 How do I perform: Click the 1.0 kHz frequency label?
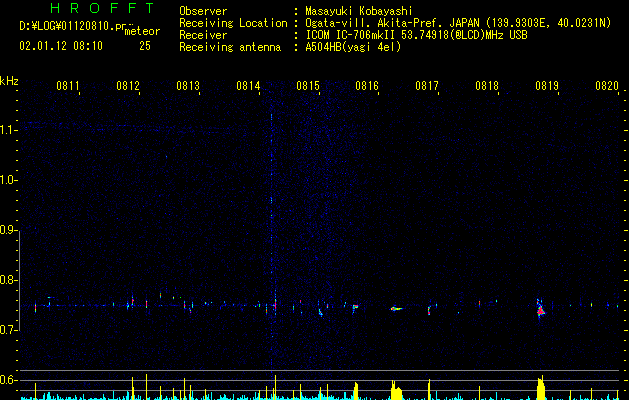click(9, 180)
